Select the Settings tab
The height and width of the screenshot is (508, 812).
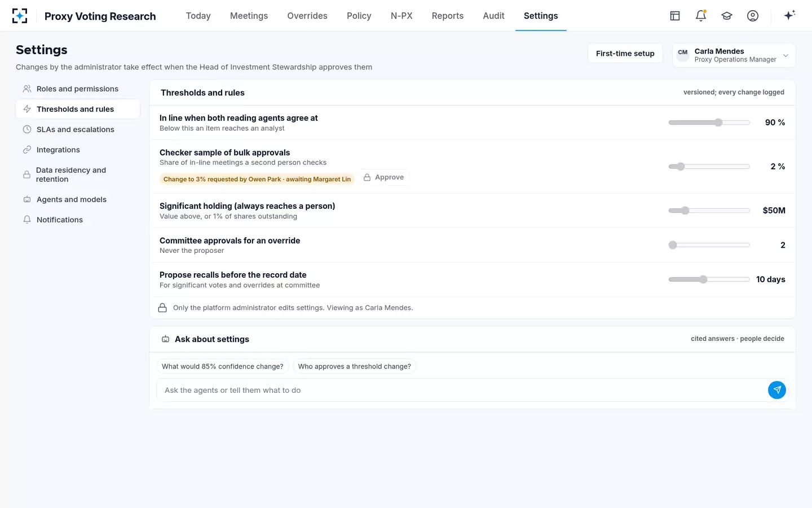tap(541, 16)
